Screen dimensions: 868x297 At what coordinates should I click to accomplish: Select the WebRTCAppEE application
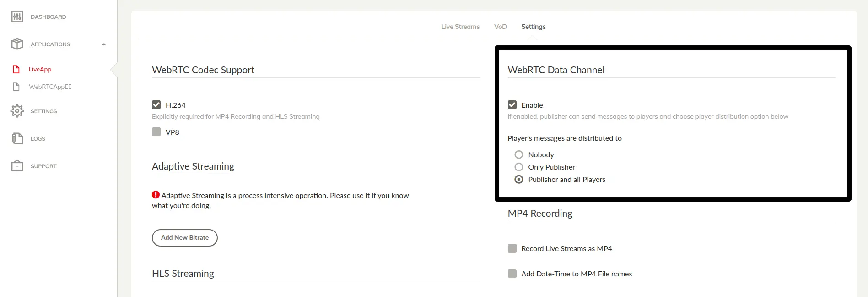[x=50, y=87]
